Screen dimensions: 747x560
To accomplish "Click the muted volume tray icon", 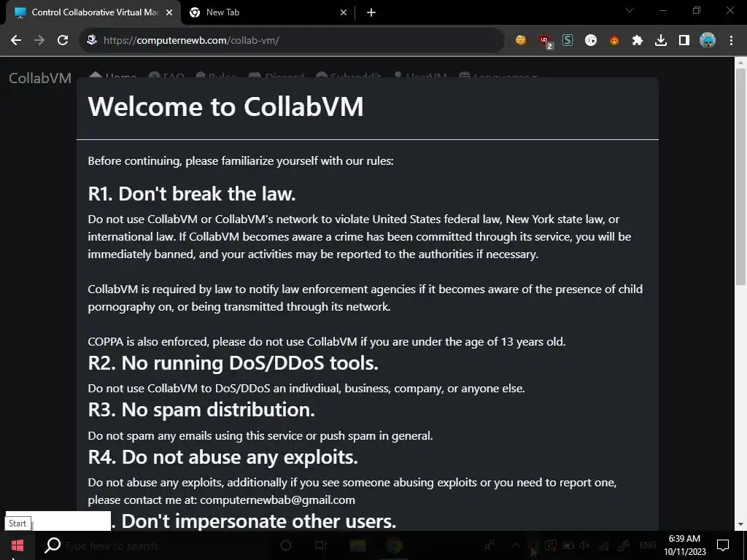I will (x=586, y=545).
